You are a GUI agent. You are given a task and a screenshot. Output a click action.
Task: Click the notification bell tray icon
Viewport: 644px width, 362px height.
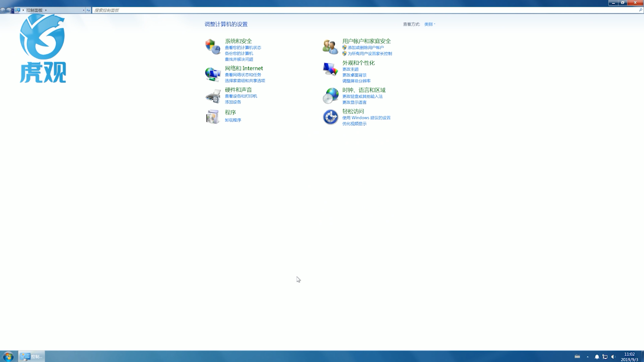tap(597, 357)
